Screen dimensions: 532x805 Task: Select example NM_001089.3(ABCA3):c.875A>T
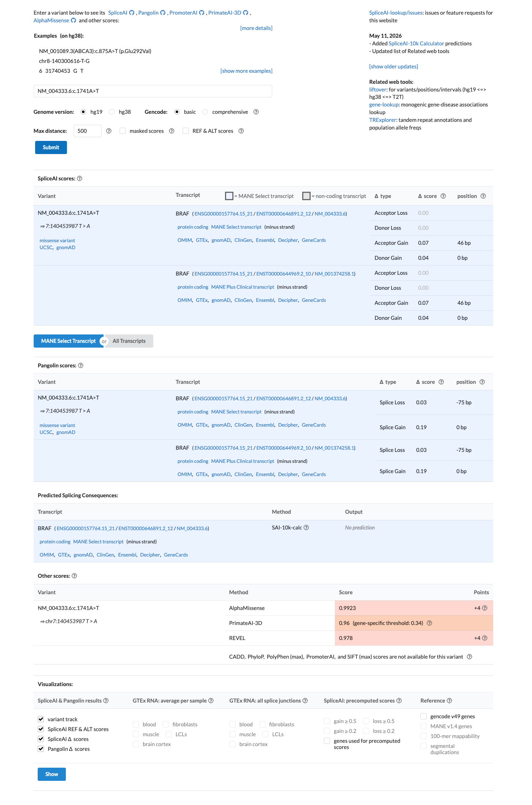click(95, 51)
